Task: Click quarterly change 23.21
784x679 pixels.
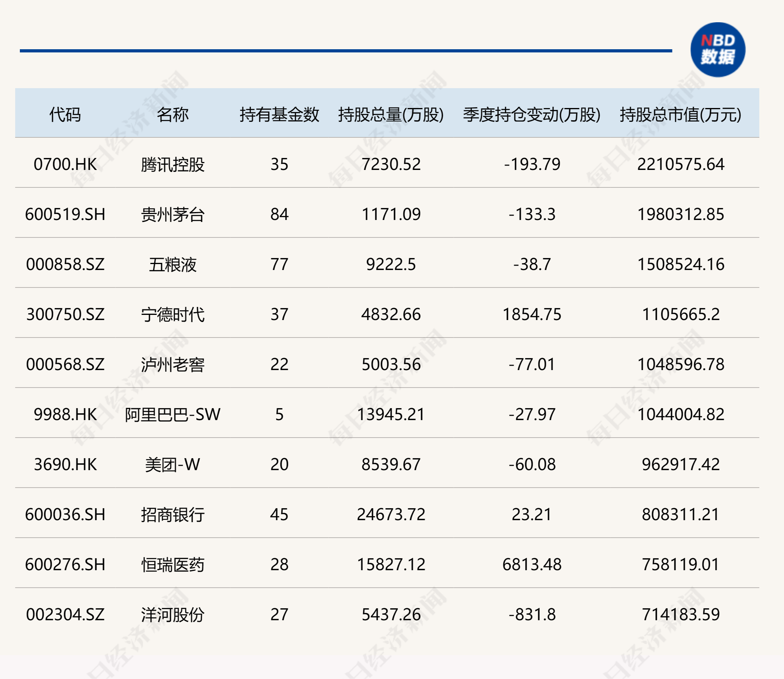Action: point(532,515)
